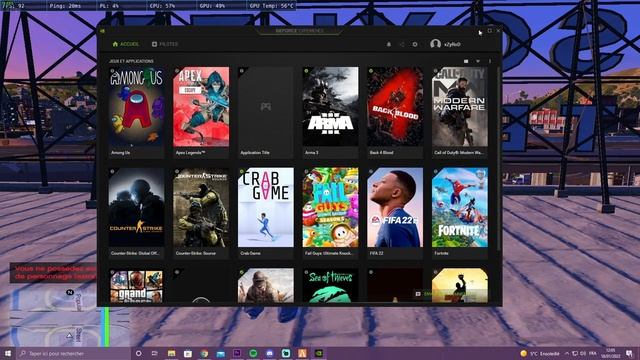Open Spotify from the taskbar
The width and height of the screenshot is (640, 360).
[x=253, y=353]
